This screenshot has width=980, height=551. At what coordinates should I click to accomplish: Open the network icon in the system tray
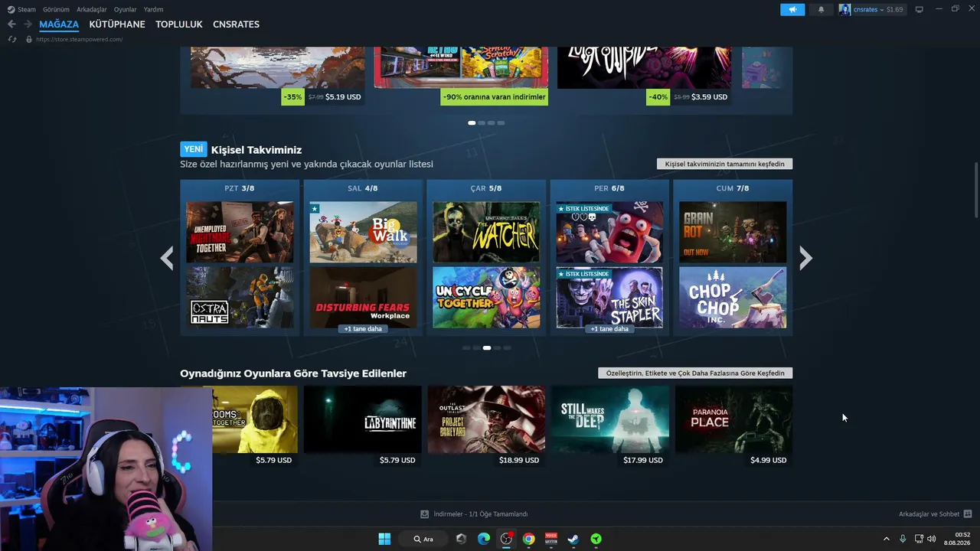point(919,539)
